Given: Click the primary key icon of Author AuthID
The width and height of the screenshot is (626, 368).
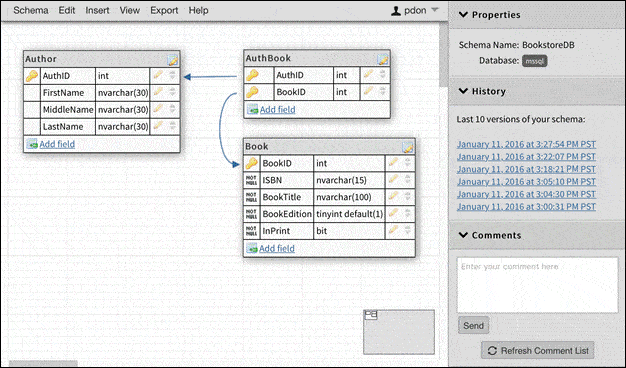Looking at the screenshot, I should pyautogui.click(x=32, y=75).
